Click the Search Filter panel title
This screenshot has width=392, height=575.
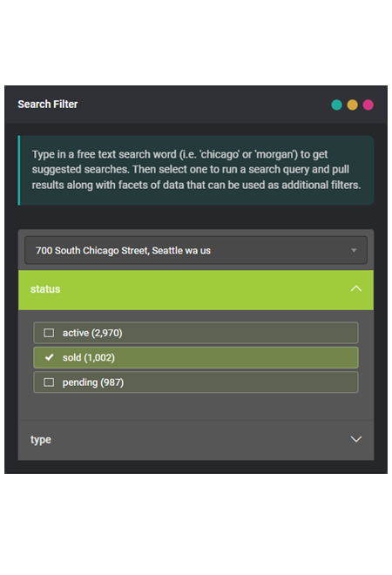point(48,105)
